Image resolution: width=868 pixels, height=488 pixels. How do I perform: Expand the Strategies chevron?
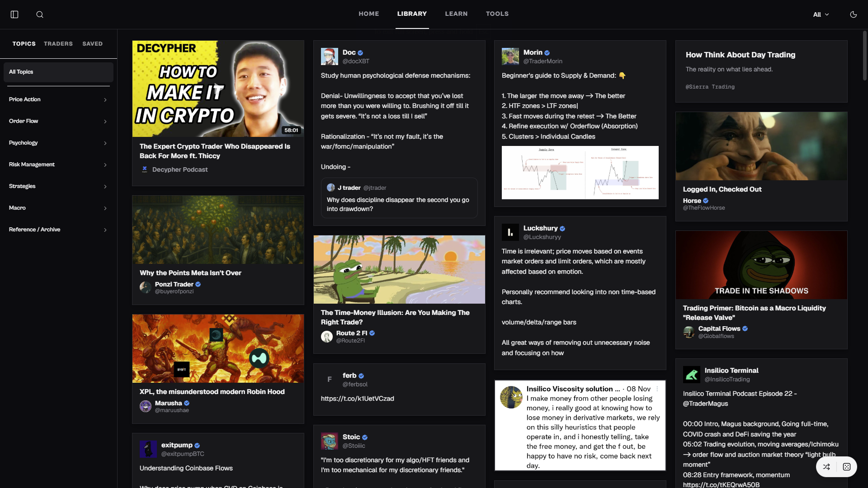105,187
